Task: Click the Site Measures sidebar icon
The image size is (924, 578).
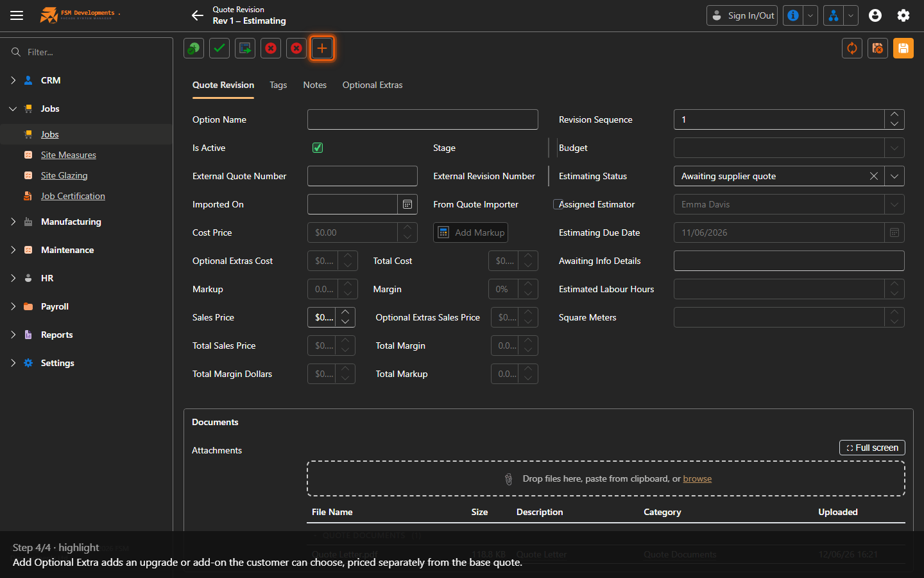Action: click(28, 155)
